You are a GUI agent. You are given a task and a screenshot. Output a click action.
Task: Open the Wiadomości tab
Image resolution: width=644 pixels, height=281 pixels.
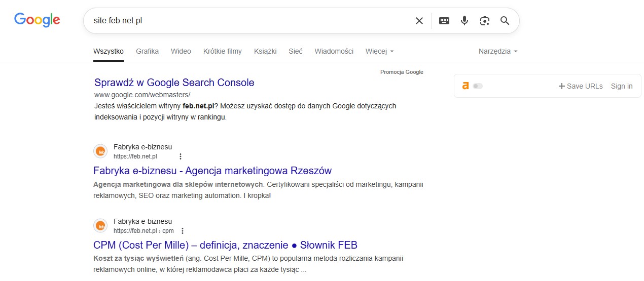click(x=334, y=51)
